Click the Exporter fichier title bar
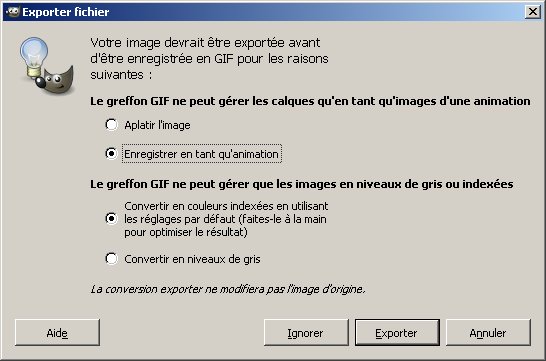 [265, 12]
